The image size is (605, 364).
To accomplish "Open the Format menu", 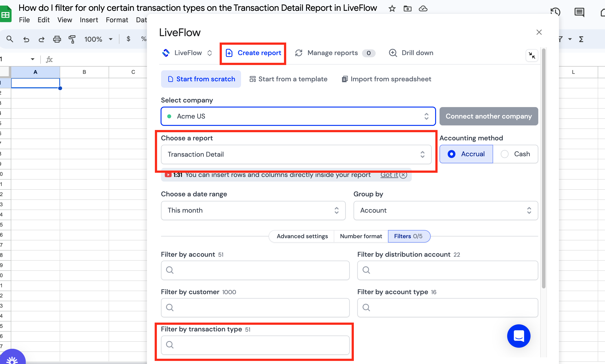I will tap(117, 20).
